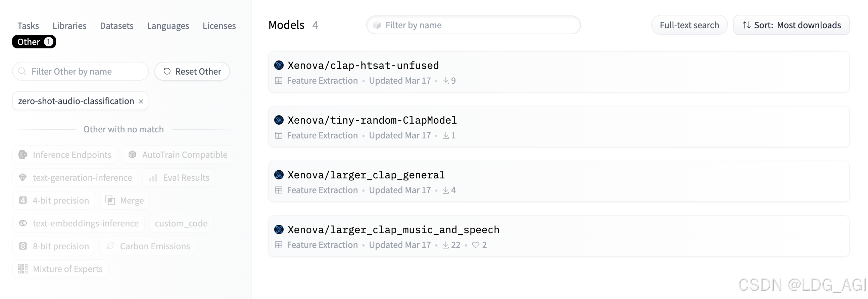Toggle the Eval Results filter tag
868x299 pixels.
coord(179,178)
